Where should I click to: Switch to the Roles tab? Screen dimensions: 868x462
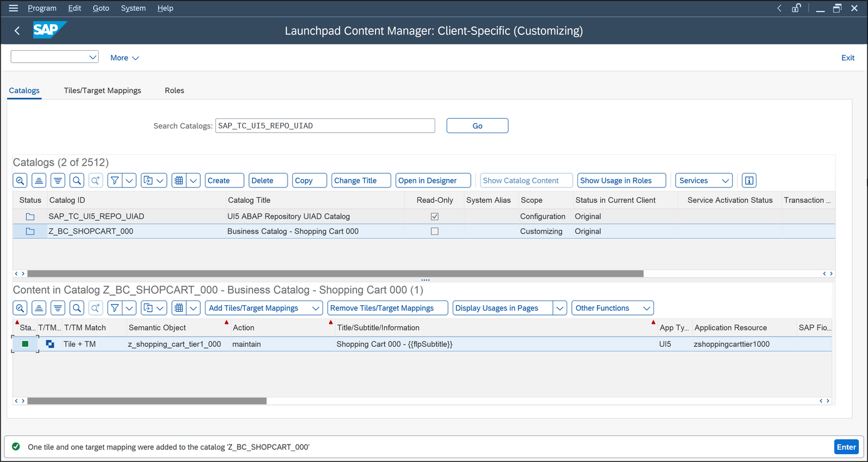click(x=174, y=90)
